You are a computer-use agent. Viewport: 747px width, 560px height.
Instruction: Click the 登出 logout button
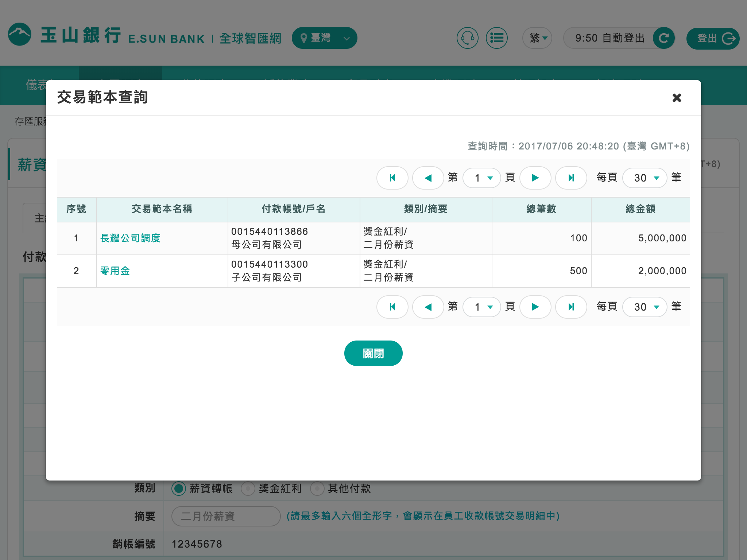pyautogui.click(x=713, y=38)
